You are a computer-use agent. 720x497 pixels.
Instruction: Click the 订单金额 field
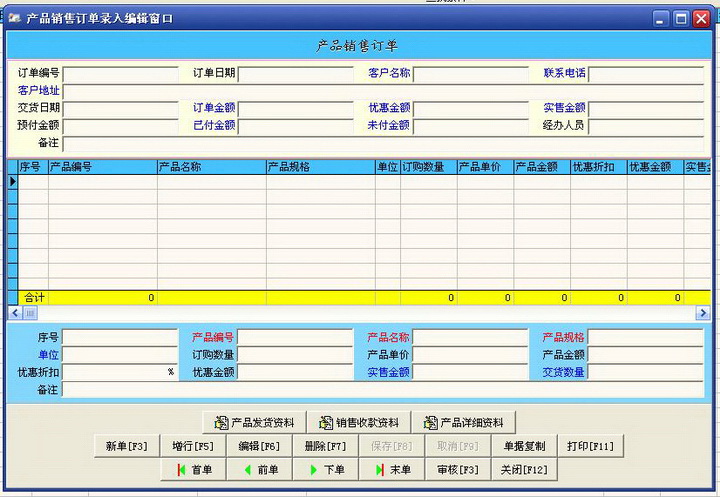(x=296, y=109)
